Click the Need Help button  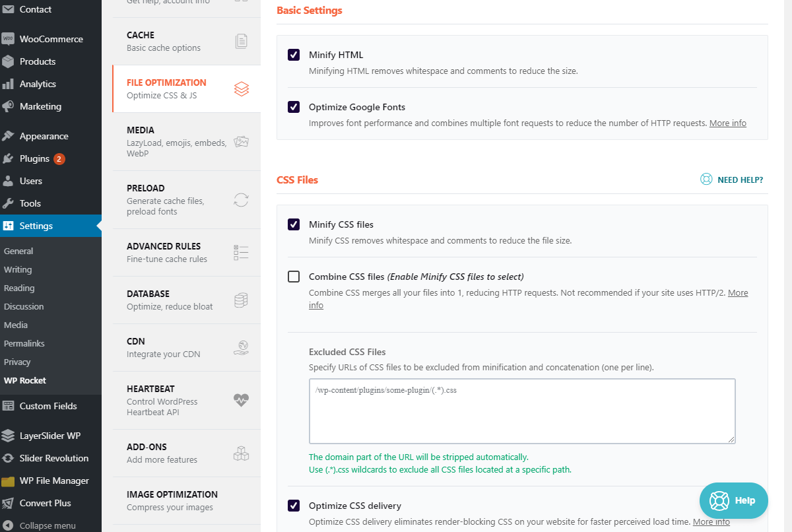731,179
